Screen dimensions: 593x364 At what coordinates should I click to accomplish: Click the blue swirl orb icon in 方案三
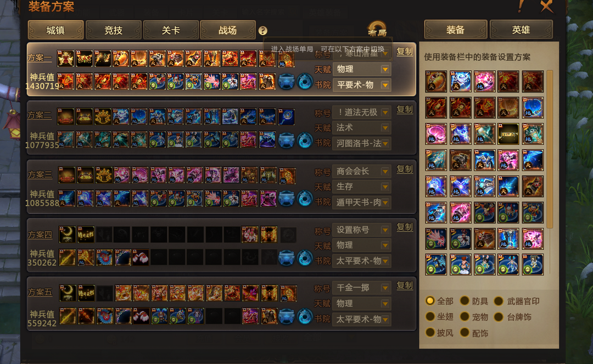click(x=305, y=199)
